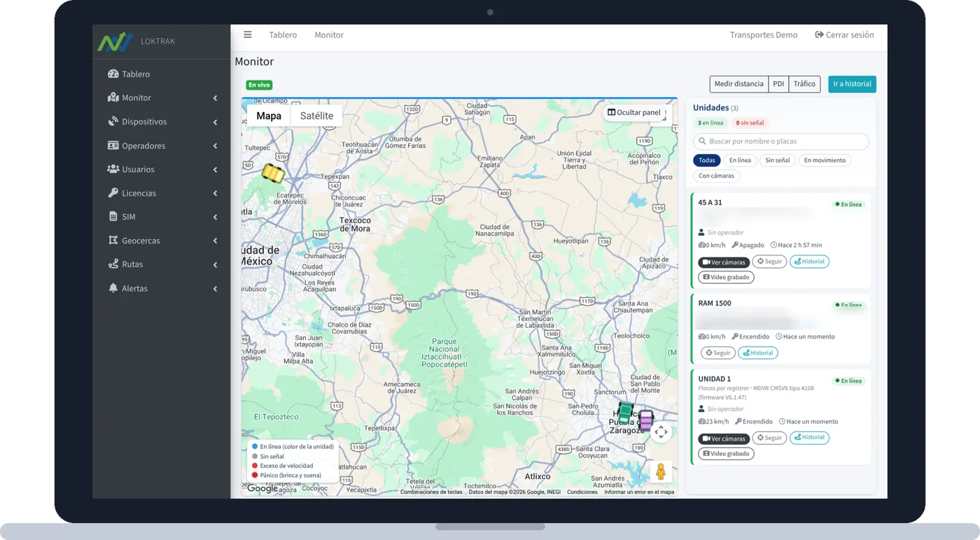Expand the Rutas sidebar menu
The height and width of the screenshot is (540, 980).
click(162, 264)
